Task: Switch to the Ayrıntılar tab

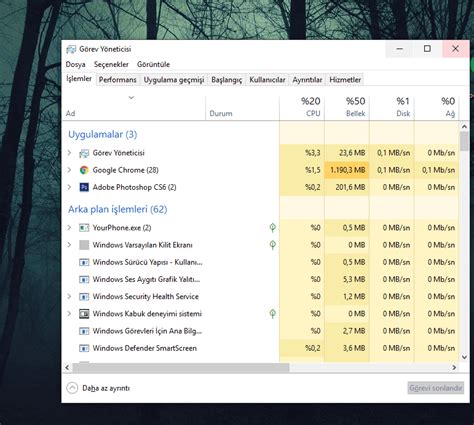Action: pyautogui.click(x=307, y=80)
